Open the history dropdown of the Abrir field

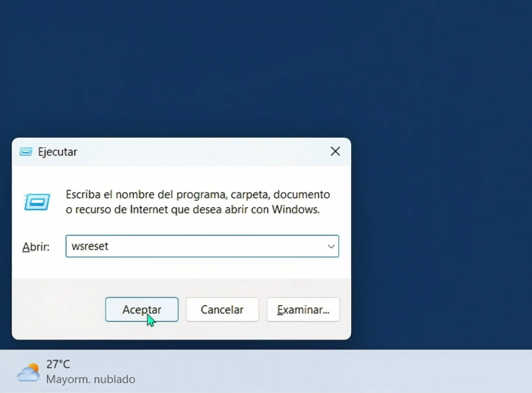tap(331, 246)
